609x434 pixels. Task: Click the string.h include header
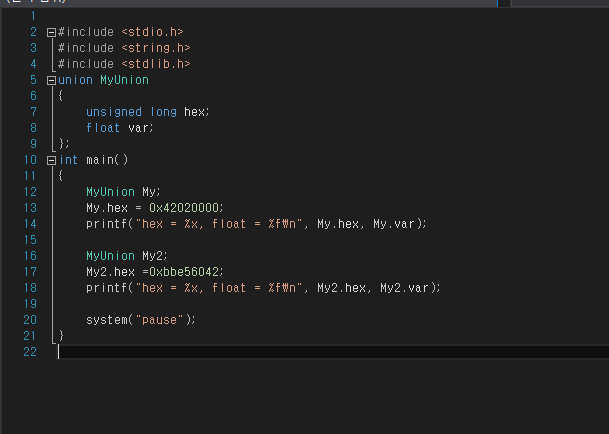pos(156,48)
